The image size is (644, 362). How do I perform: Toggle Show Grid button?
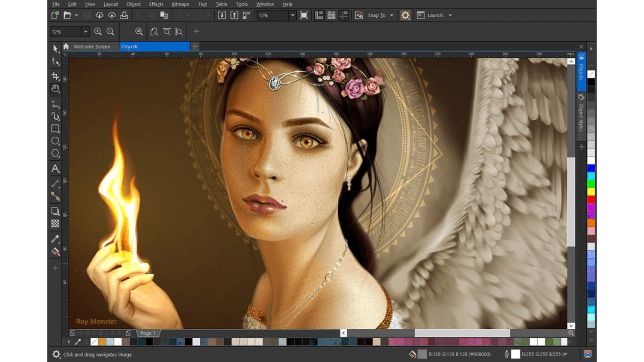[x=332, y=16]
